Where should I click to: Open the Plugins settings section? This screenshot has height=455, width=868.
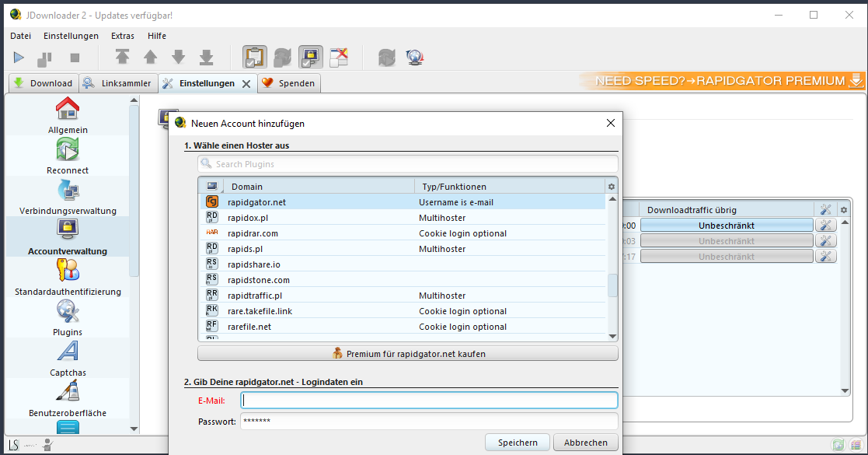pyautogui.click(x=68, y=317)
